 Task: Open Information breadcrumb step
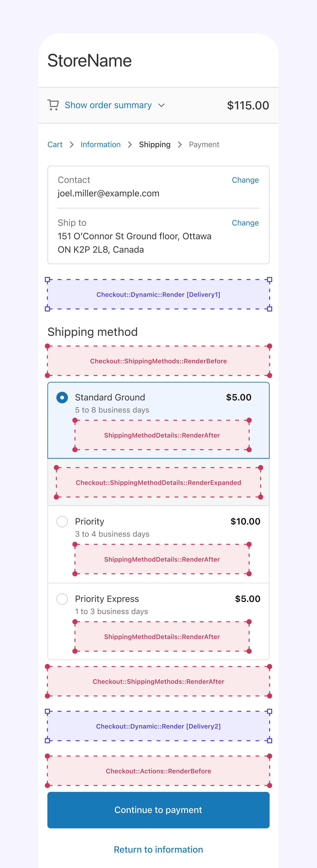point(101,145)
